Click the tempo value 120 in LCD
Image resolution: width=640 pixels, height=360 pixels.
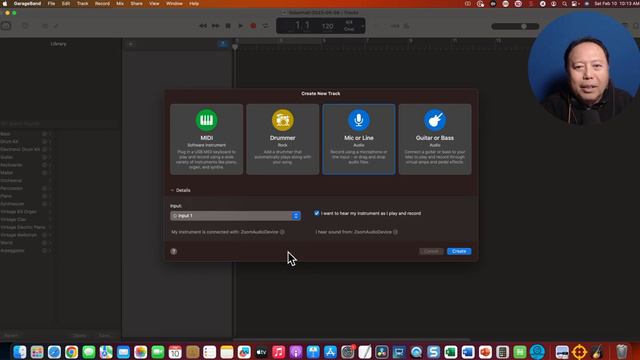point(327,26)
